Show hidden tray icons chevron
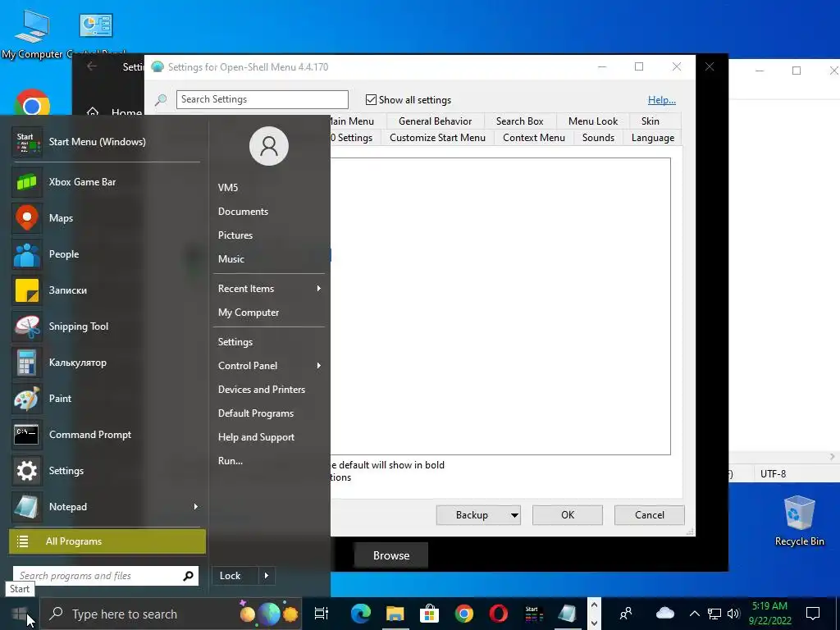 pyautogui.click(x=694, y=614)
